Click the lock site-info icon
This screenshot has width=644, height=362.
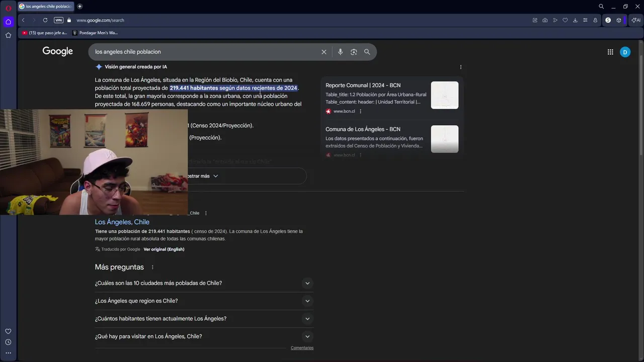(x=69, y=20)
